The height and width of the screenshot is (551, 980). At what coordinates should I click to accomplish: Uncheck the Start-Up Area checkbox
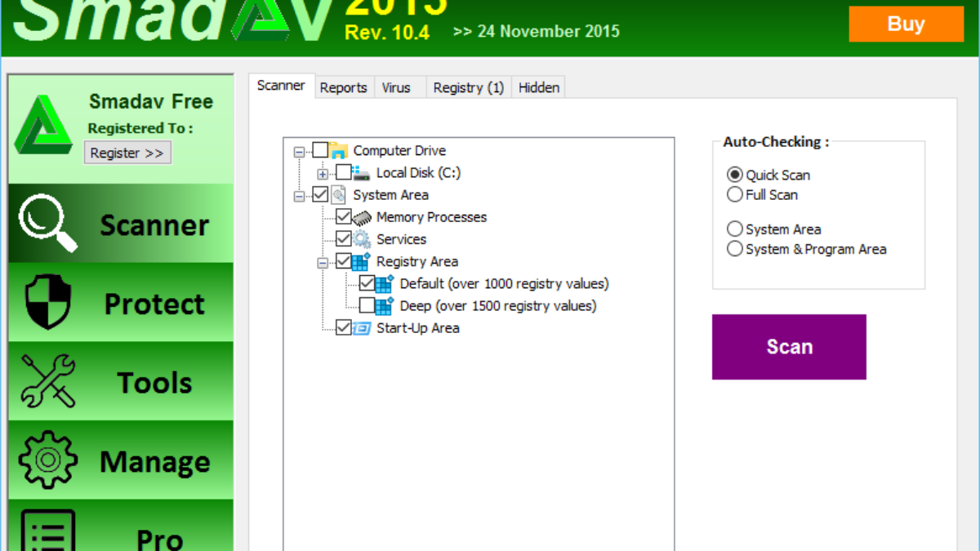344,328
